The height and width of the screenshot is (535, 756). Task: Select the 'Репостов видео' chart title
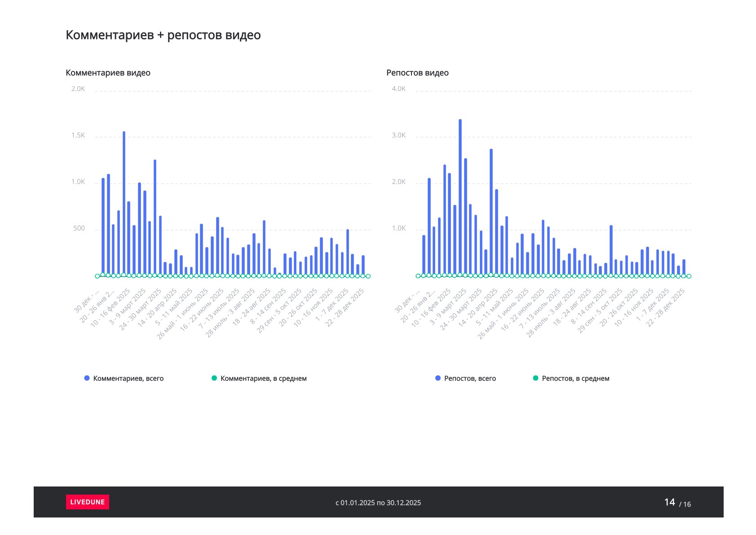point(417,73)
